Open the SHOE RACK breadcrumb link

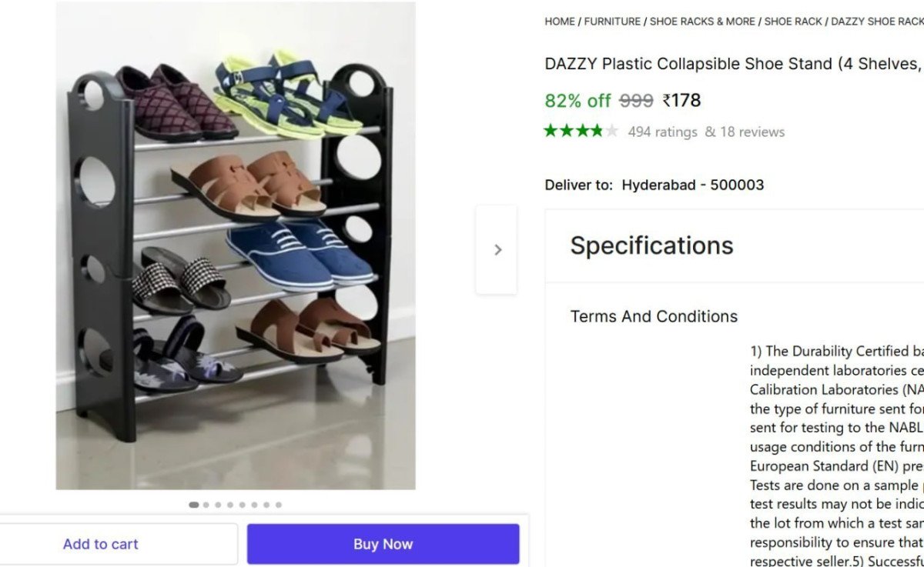793,21
